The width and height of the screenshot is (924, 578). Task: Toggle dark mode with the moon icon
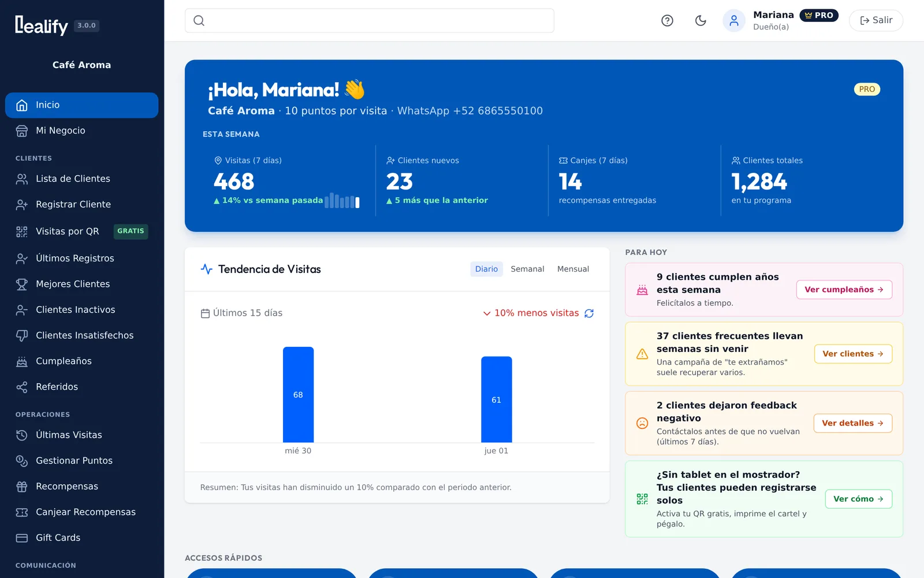click(701, 21)
